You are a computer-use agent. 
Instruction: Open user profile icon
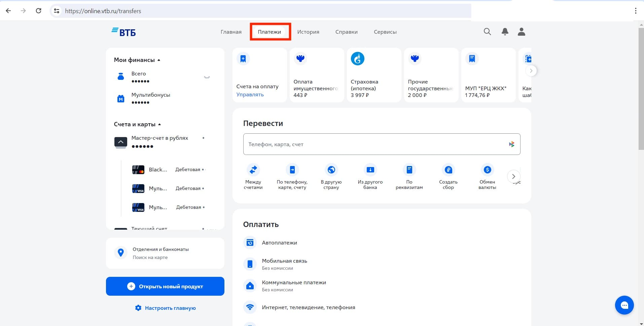coord(522,32)
